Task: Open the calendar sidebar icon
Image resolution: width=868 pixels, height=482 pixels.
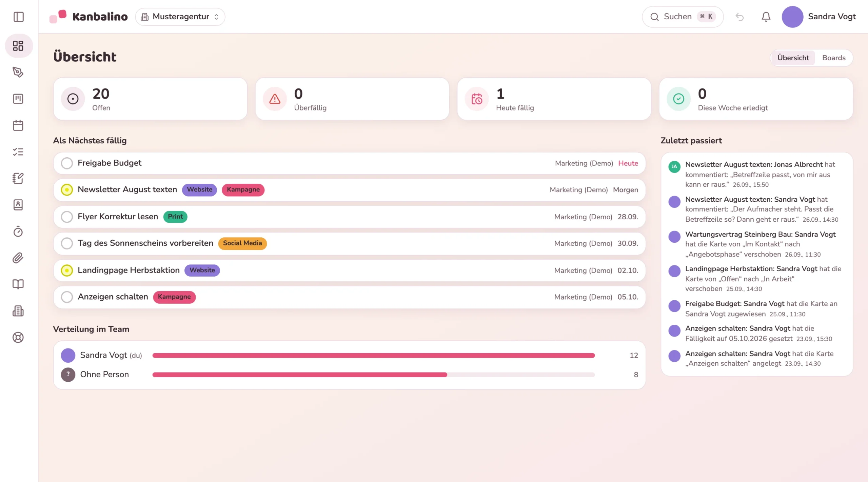Action: (x=18, y=125)
